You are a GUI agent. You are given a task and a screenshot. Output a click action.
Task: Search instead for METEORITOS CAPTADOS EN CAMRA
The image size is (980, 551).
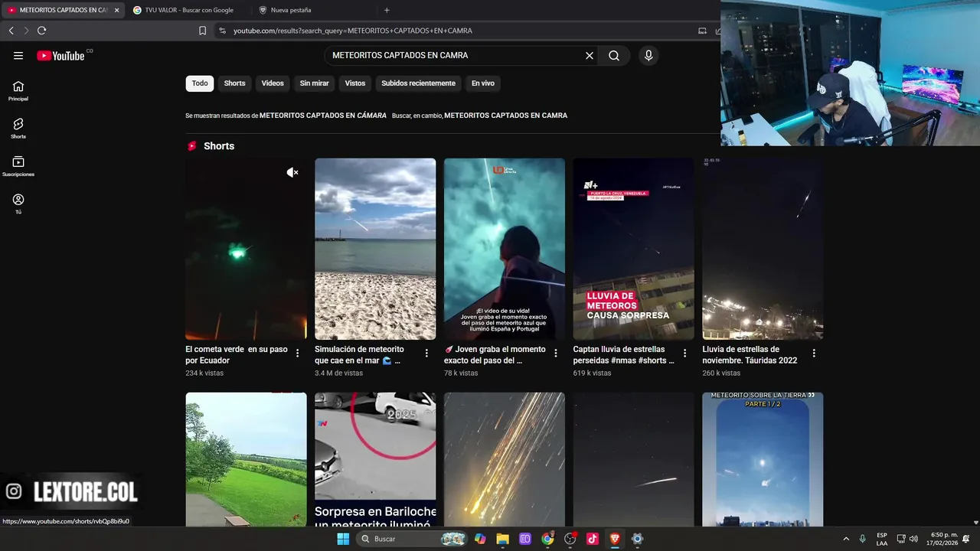click(506, 116)
